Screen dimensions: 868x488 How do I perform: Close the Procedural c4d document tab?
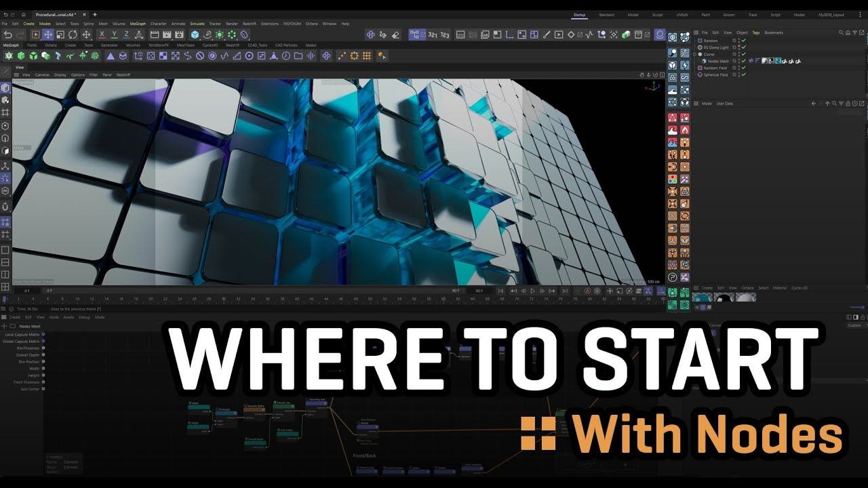click(x=83, y=14)
